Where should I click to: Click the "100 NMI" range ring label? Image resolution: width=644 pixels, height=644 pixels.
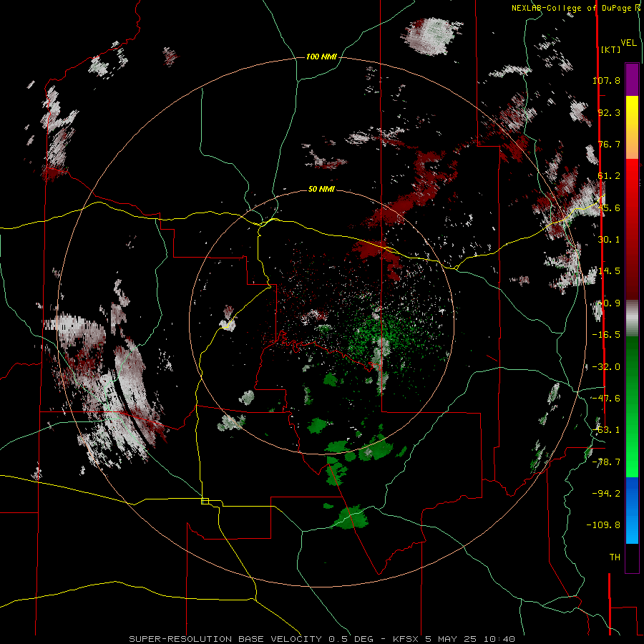[321, 57]
